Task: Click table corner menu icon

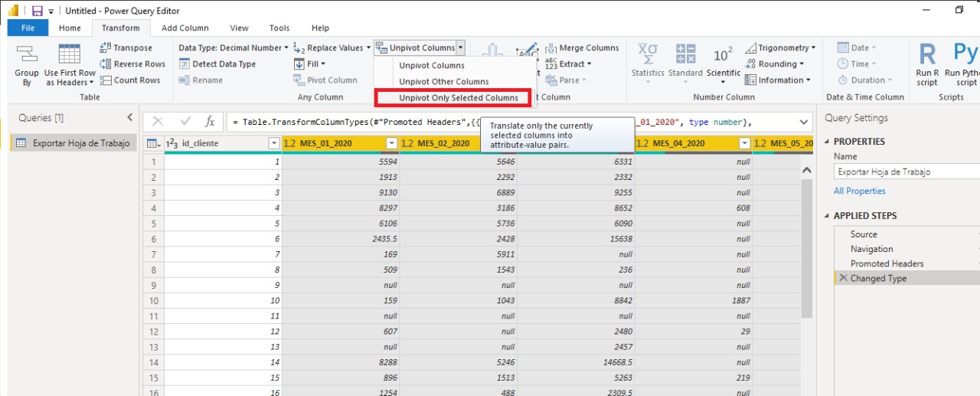Action: [153, 143]
